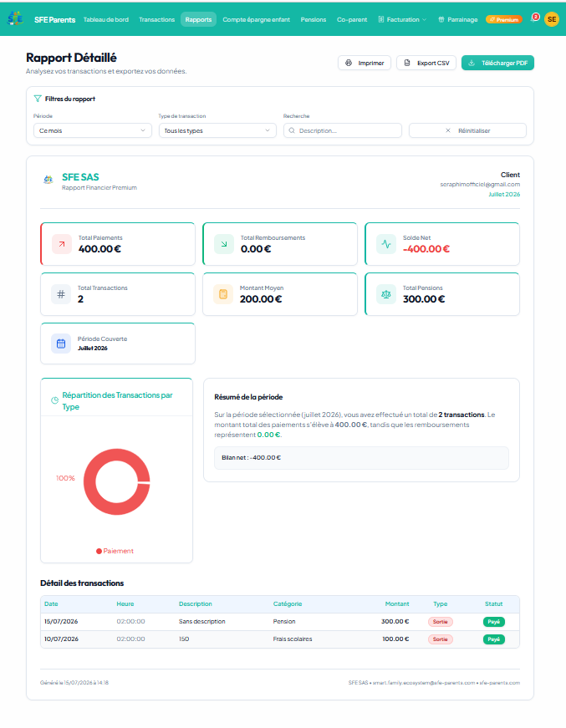Go to Tableau de bord
Viewport: 566px width, 728px height.
(x=106, y=19)
